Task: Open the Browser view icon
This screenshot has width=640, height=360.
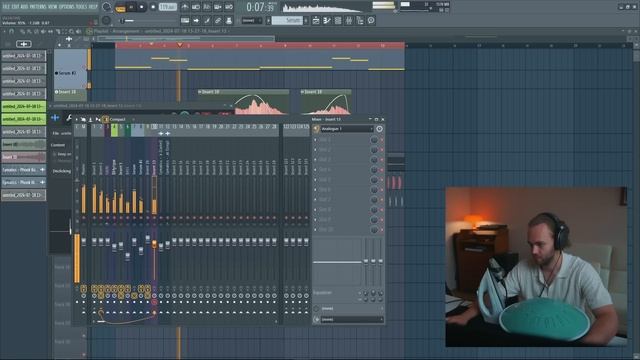Action: click(360, 20)
